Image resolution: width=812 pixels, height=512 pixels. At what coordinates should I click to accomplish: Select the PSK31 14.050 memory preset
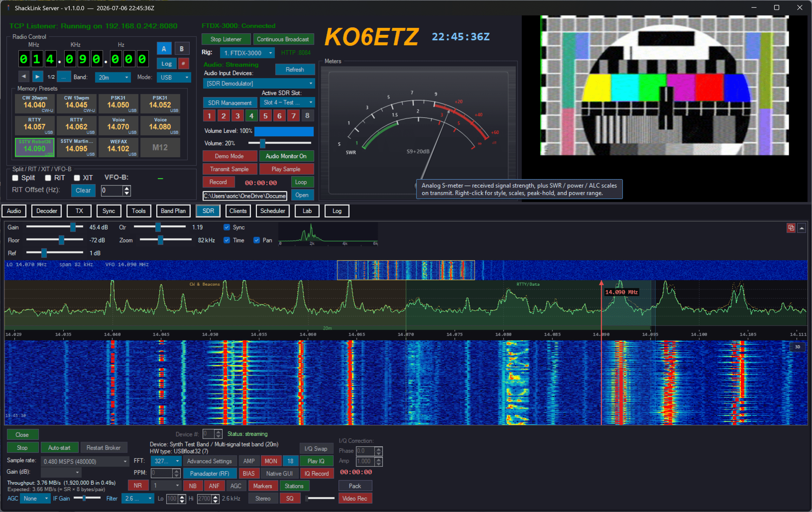point(118,103)
